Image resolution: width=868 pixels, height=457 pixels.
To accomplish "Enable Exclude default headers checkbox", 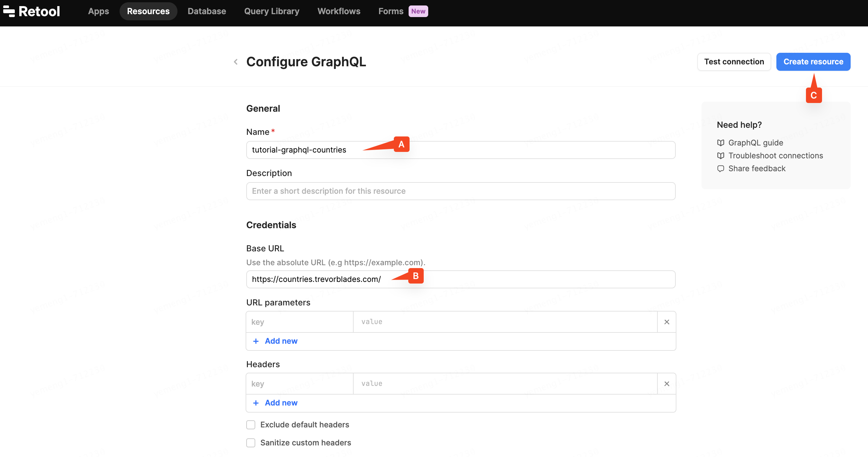I will pyautogui.click(x=251, y=424).
